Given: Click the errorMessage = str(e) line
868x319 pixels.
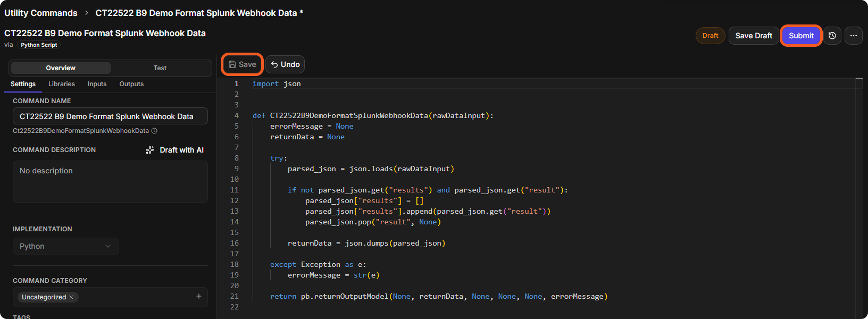Looking at the screenshot, I should pyautogui.click(x=333, y=275).
